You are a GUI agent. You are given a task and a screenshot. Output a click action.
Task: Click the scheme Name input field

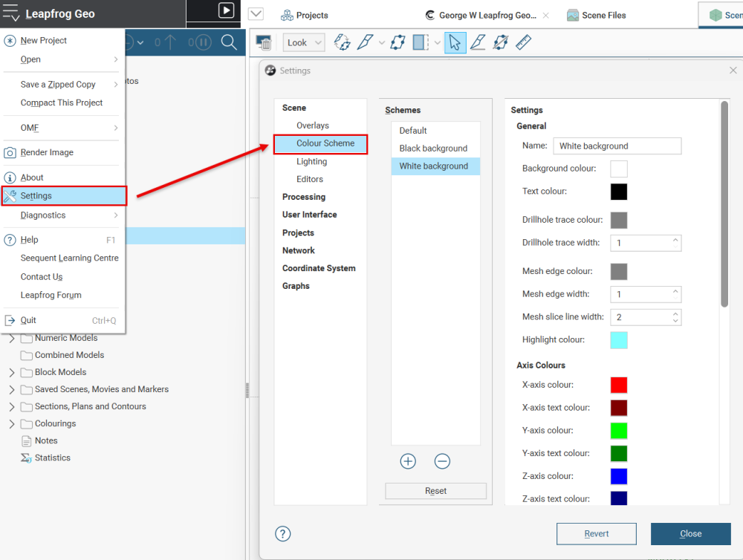click(617, 146)
